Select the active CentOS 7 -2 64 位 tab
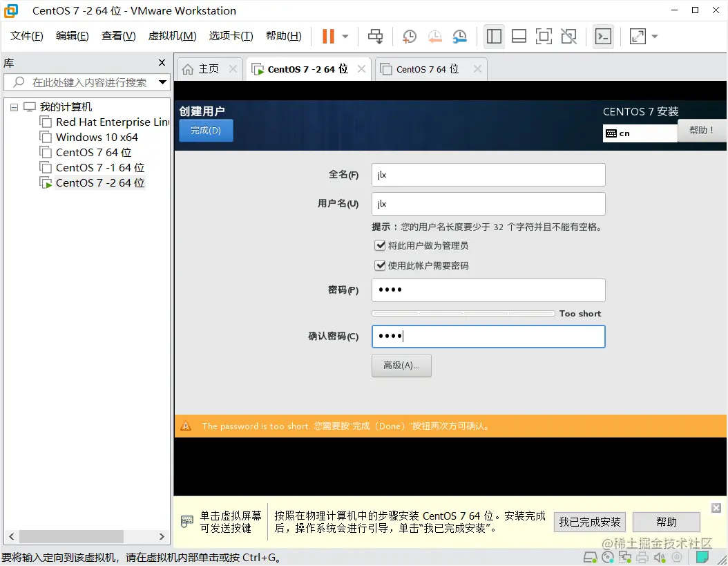Screen dimensions: 728x566 point(307,69)
